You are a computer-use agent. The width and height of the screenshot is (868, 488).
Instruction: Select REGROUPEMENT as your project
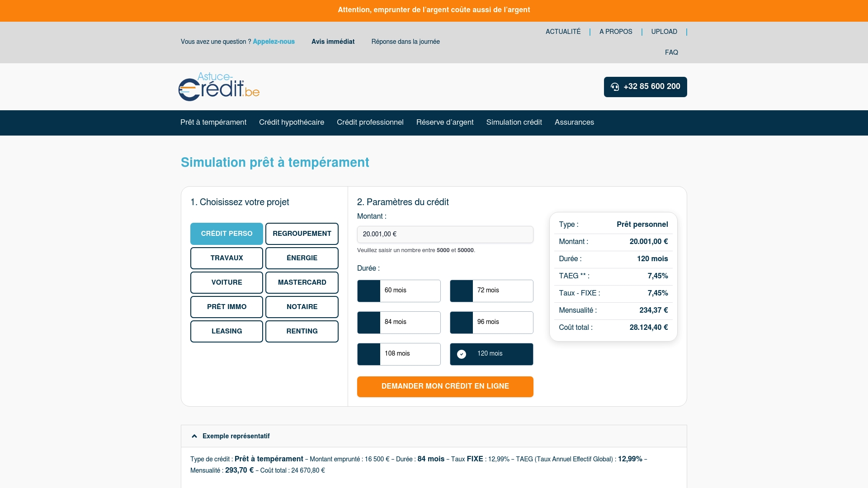pyautogui.click(x=302, y=234)
